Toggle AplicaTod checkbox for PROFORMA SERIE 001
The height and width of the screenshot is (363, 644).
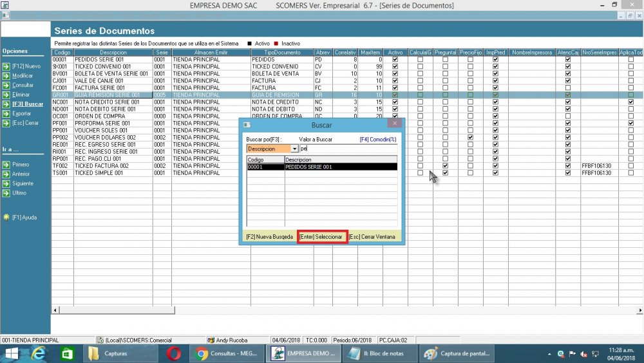[631, 123]
